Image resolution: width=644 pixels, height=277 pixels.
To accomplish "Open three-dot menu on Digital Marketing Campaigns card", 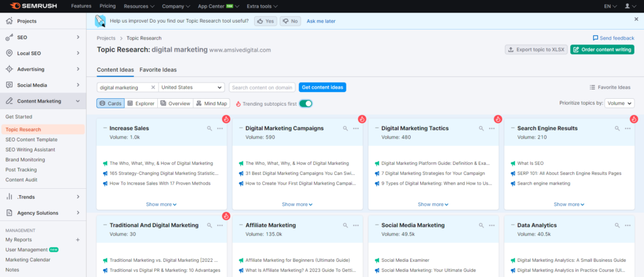I will 356,128.
